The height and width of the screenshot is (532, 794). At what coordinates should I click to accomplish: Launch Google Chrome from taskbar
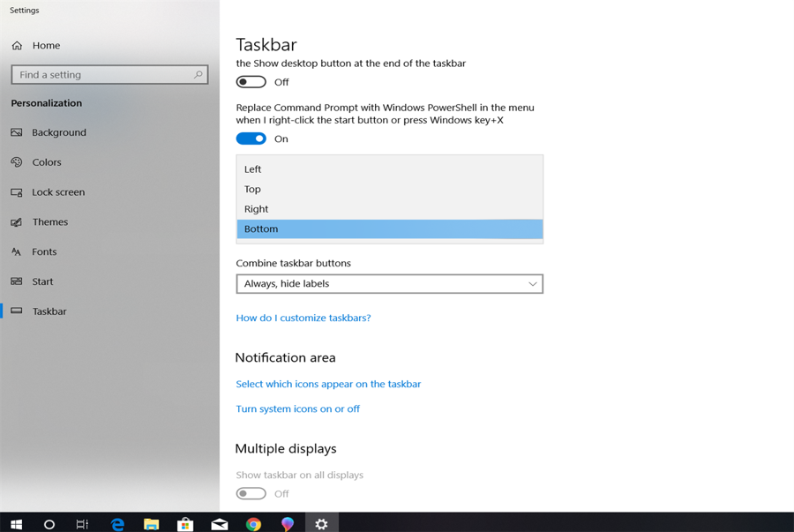tap(253, 524)
